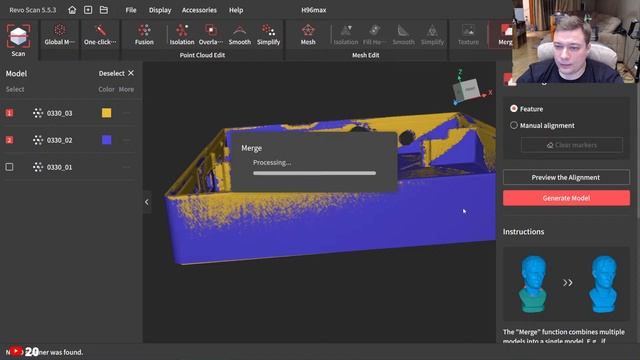Viewport: 640px width, 360px height.
Task: Uncheck model 0330_02 selection box
Action: coord(9,140)
